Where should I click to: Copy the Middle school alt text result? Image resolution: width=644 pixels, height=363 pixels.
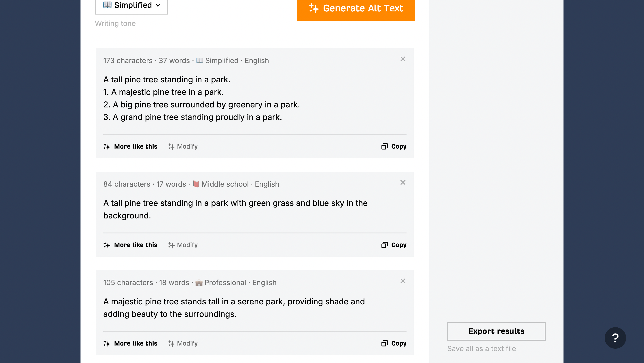click(394, 245)
